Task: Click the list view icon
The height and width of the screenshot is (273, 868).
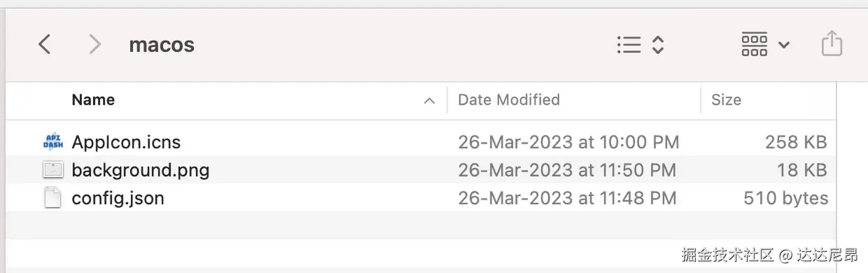Action: (x=629, y=45)
